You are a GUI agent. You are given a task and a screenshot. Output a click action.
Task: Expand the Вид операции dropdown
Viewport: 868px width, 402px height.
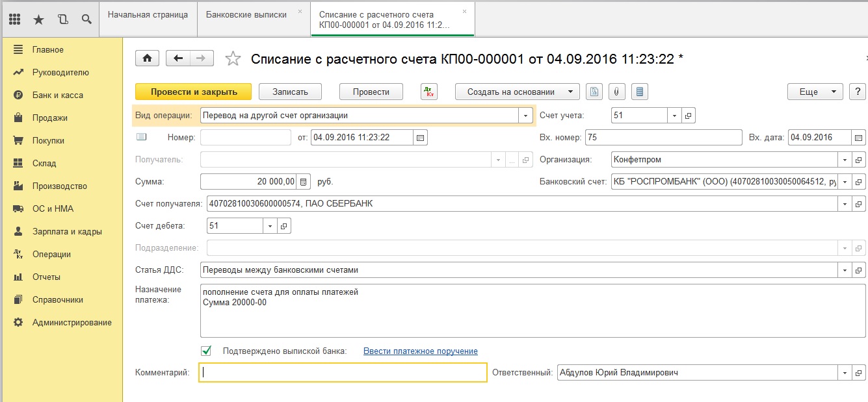coord(525,116)
